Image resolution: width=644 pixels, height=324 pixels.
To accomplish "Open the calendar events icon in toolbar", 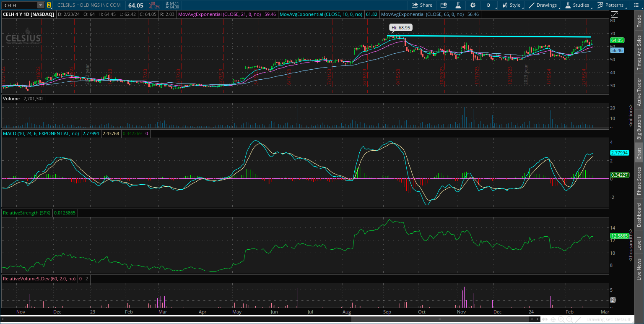I will click(444, 5).
